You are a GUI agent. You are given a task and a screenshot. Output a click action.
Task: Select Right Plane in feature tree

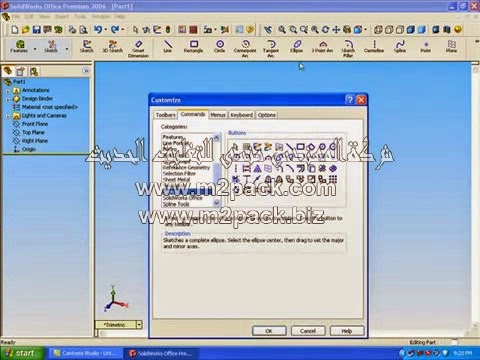(31, 141)
